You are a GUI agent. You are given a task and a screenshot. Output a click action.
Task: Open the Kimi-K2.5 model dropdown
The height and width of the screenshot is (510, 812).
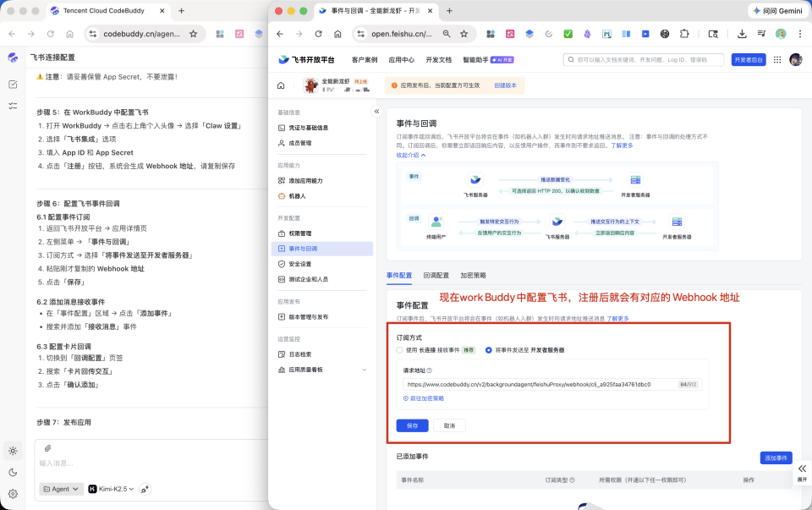click(x=117, y=489)
